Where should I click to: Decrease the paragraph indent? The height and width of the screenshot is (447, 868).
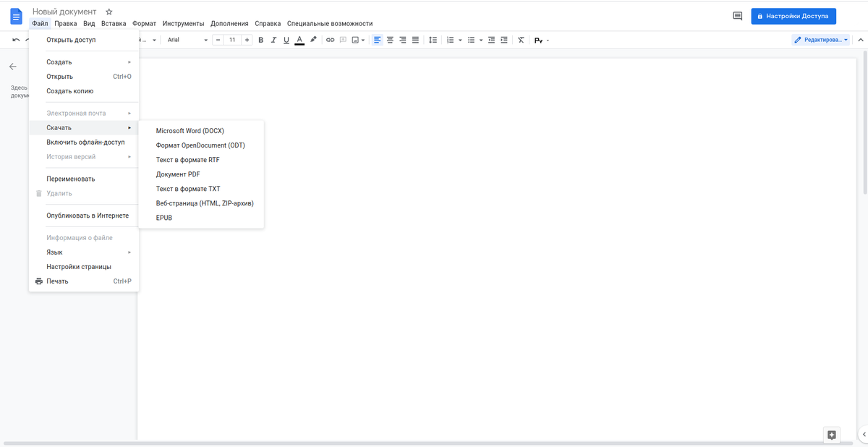[x=491, y=40]
